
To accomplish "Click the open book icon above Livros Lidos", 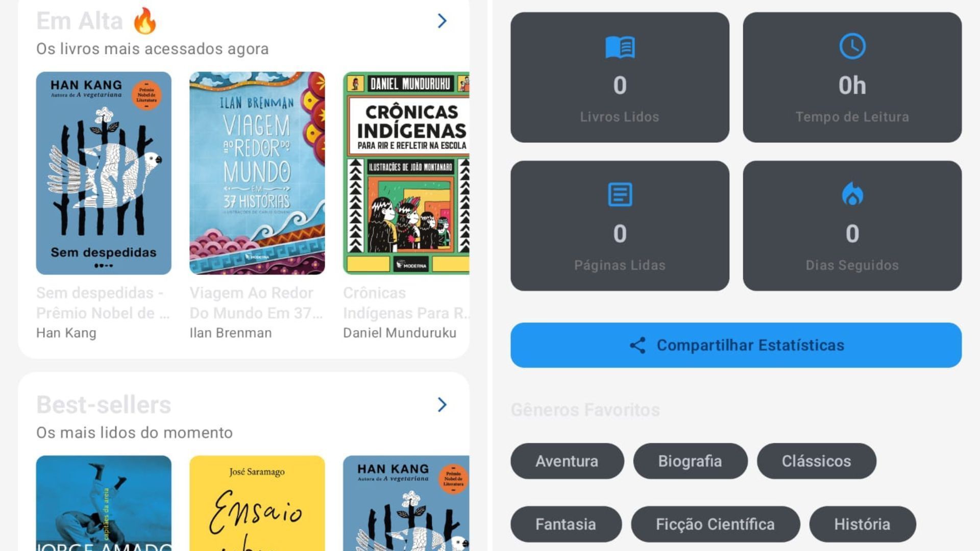I will pyautogui.click(x=620, y=47).
